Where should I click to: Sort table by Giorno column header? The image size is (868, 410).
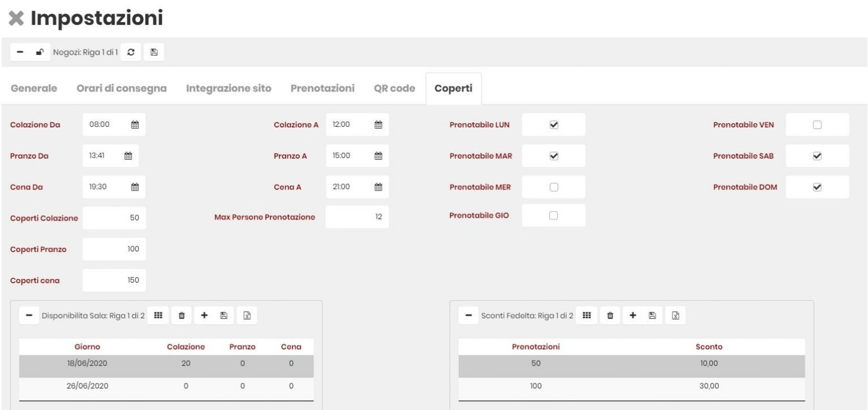(x=87, y=347)
